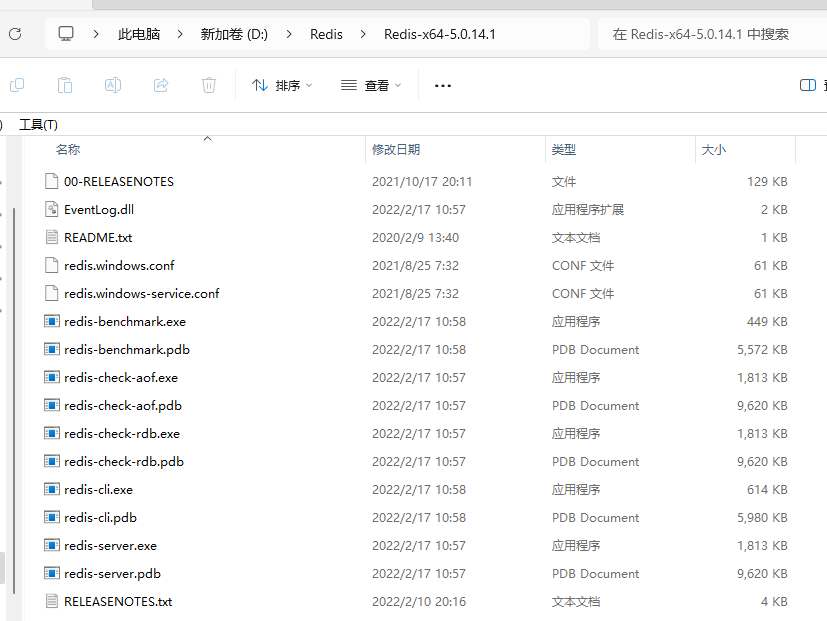
Task: Open the 查看 view dropdown
Action: tap(371, 85)
